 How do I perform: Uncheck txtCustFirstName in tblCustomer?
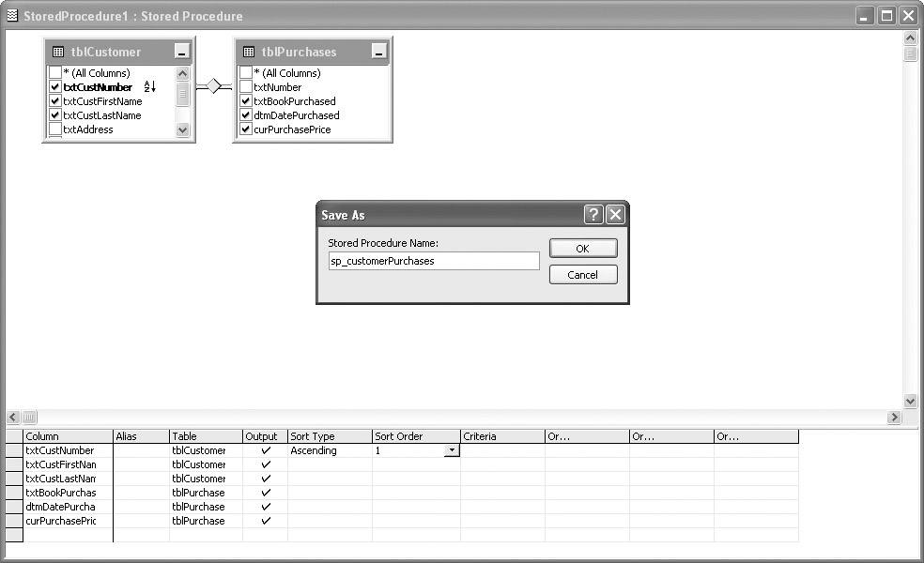(55, 101)
